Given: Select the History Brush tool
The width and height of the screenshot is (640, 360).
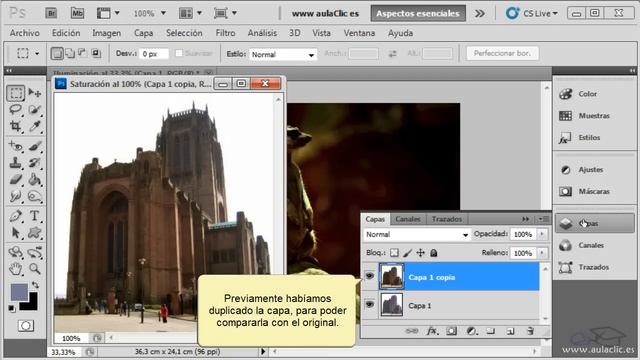Looking at the screenshot, I should click(35, 162).
